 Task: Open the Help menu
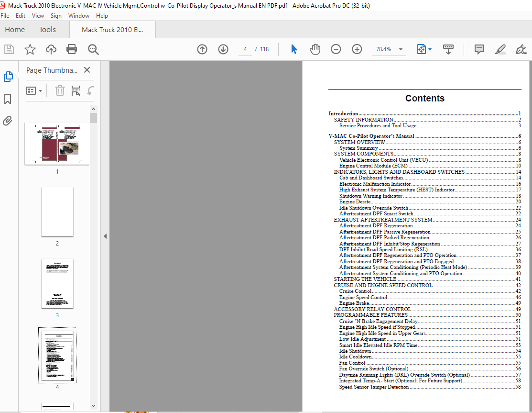tap(102, 16)
